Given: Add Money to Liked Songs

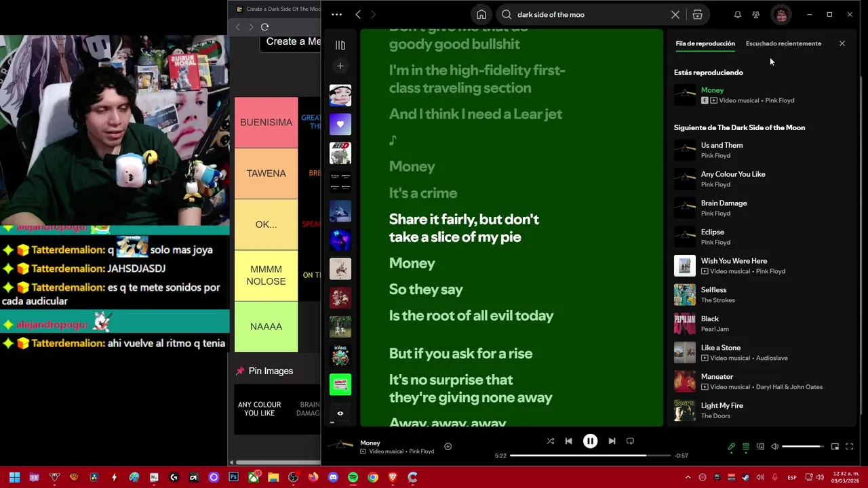Looking at the screenshot, I should click(448, 446).
